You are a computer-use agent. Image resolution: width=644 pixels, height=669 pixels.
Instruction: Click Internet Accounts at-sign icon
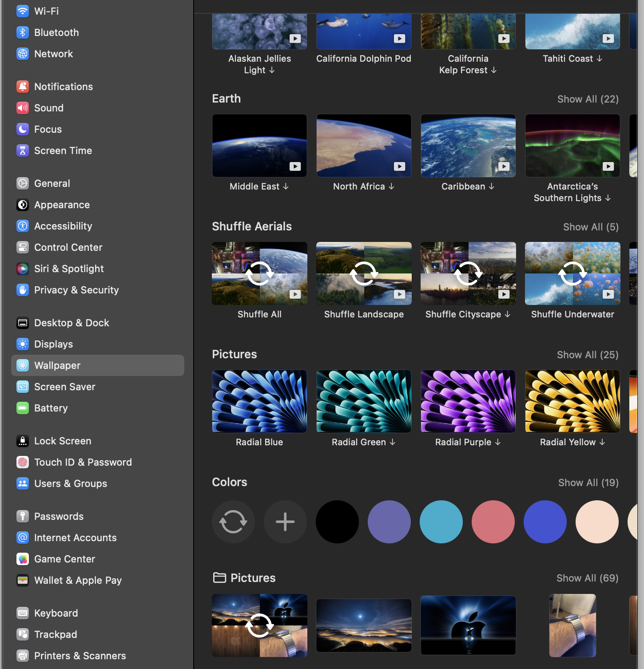click(x=23, y=538)
